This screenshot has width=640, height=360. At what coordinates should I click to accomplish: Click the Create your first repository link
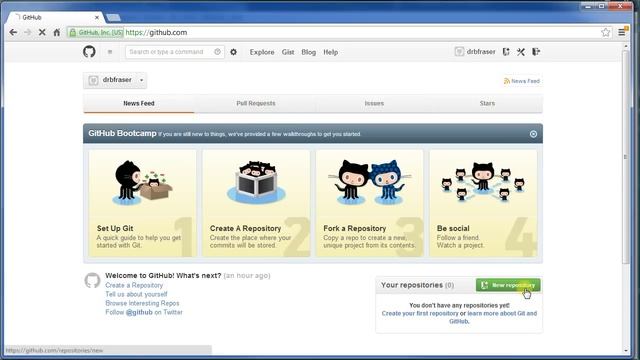(x=420, y=313)
